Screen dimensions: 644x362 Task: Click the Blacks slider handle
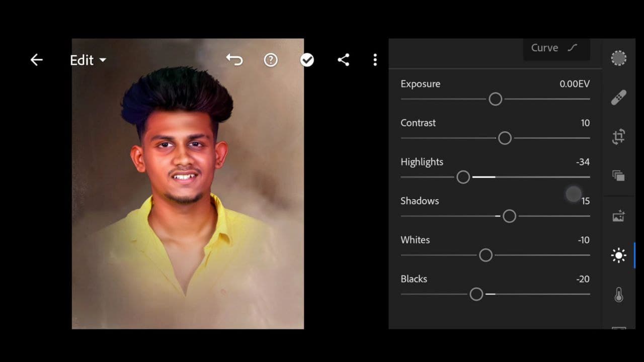[476, 294]
